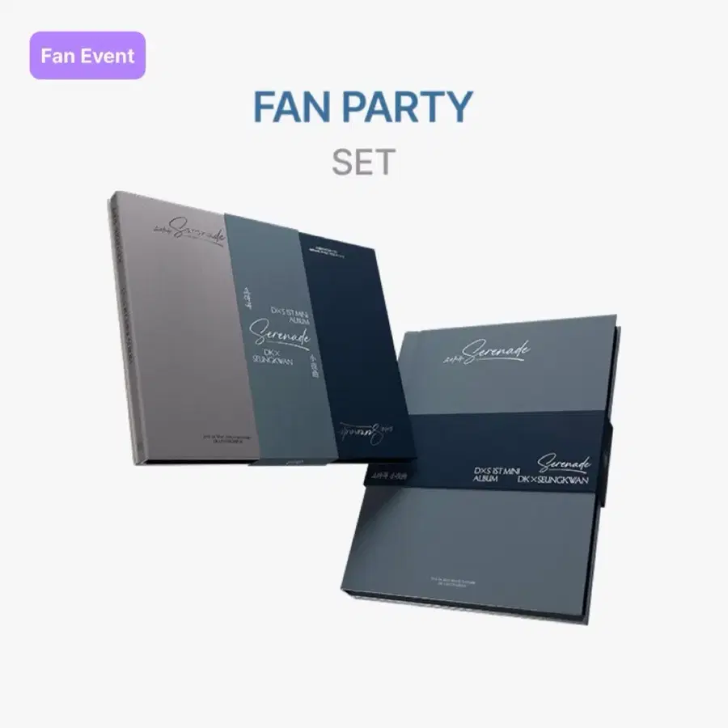
Task: Select the dark navy panel of left album
Action: point(355,346)
